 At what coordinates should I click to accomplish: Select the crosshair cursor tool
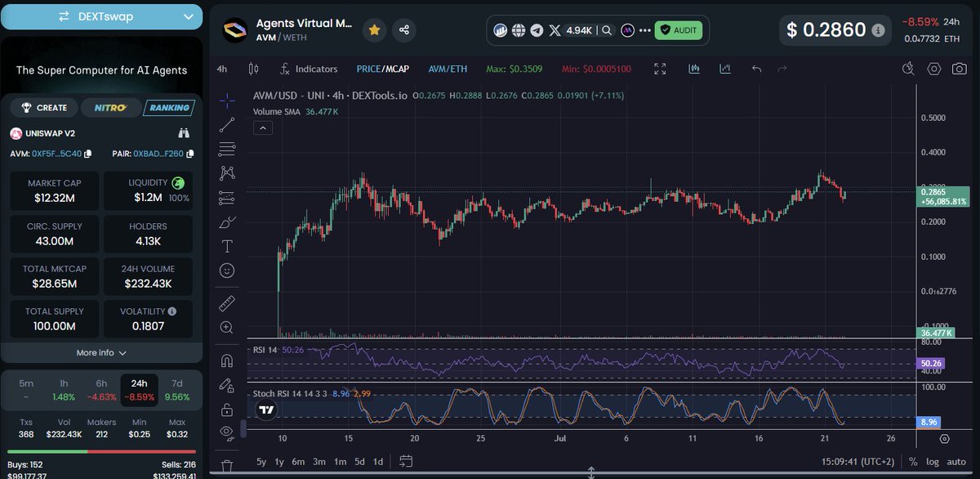[x=227, y=100]
